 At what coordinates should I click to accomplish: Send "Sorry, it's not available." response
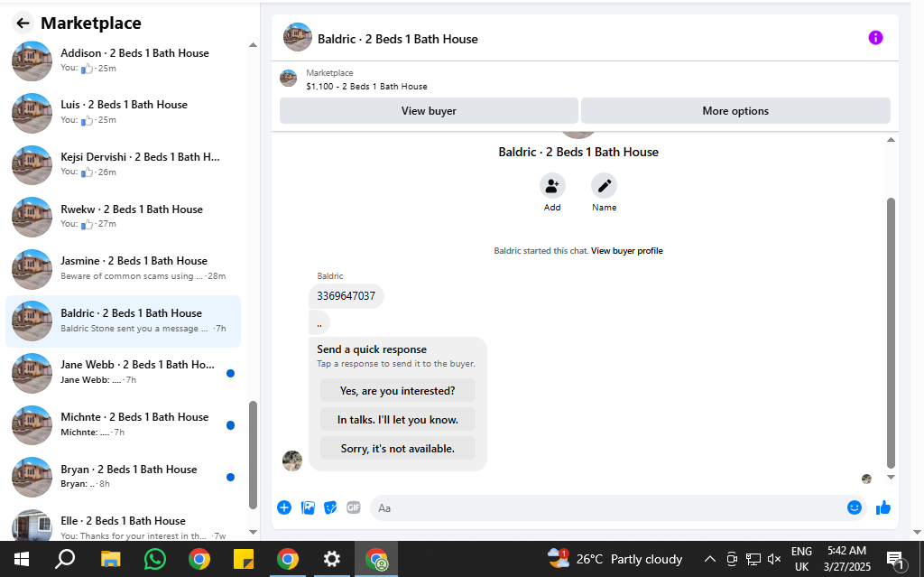(398, 449)
